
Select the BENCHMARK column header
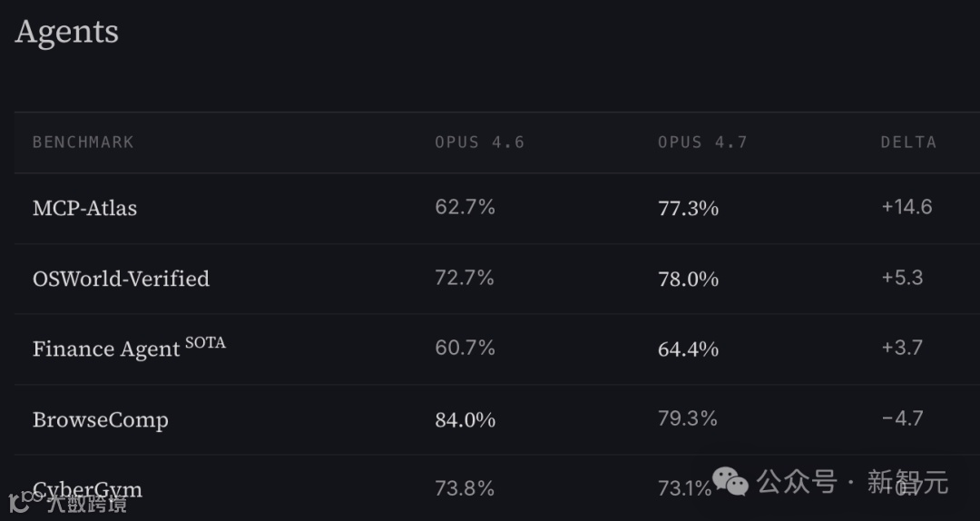(83, 143)
